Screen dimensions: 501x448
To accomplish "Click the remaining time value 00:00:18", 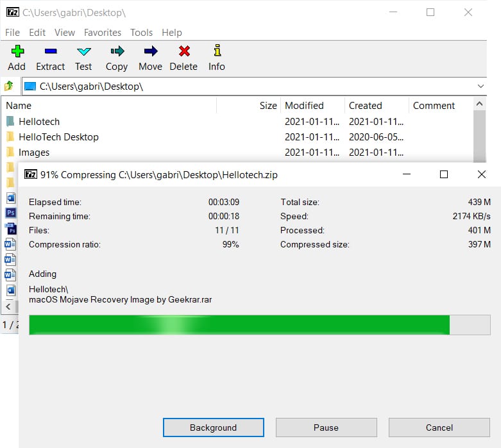I will [224, 216].
